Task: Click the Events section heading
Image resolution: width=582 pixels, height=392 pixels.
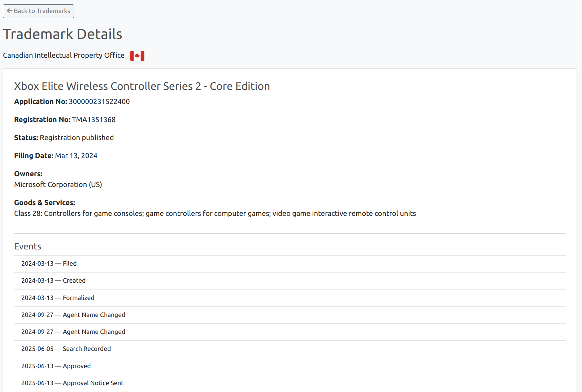Action: [x=28, y=247]
